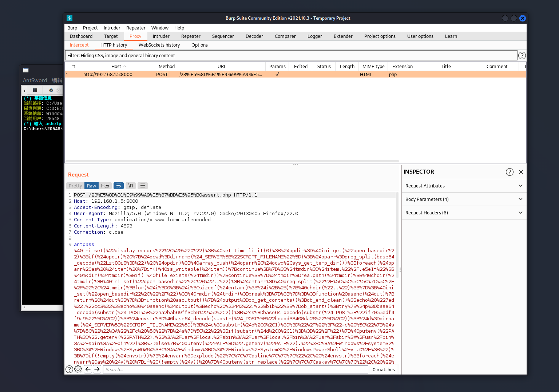559x392 pixels.
Task: Click the 编辑 menu in AntSword window
Action: coord(57,80)
